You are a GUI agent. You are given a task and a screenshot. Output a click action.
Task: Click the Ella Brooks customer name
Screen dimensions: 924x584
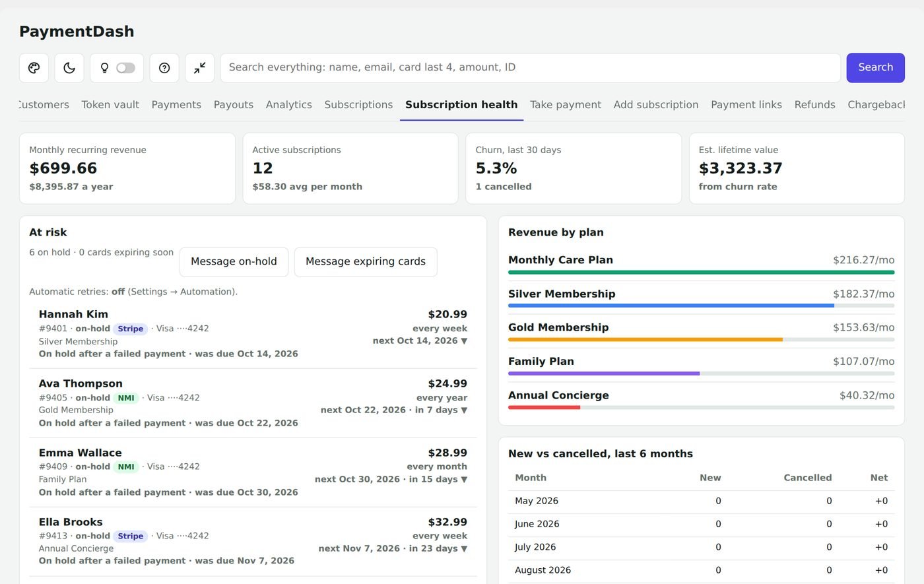tap(71, 523)
